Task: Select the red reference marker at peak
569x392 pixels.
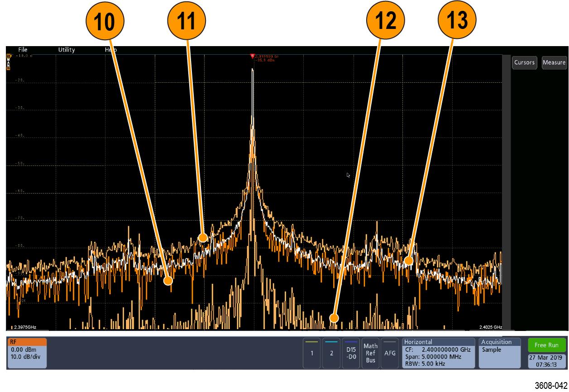Action: pos(253,57)
